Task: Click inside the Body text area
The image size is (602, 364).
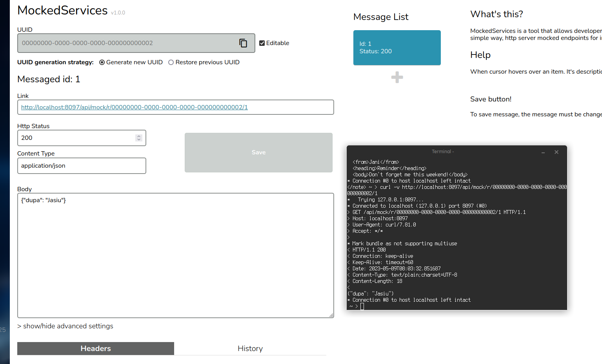Action: pos(175,255)
